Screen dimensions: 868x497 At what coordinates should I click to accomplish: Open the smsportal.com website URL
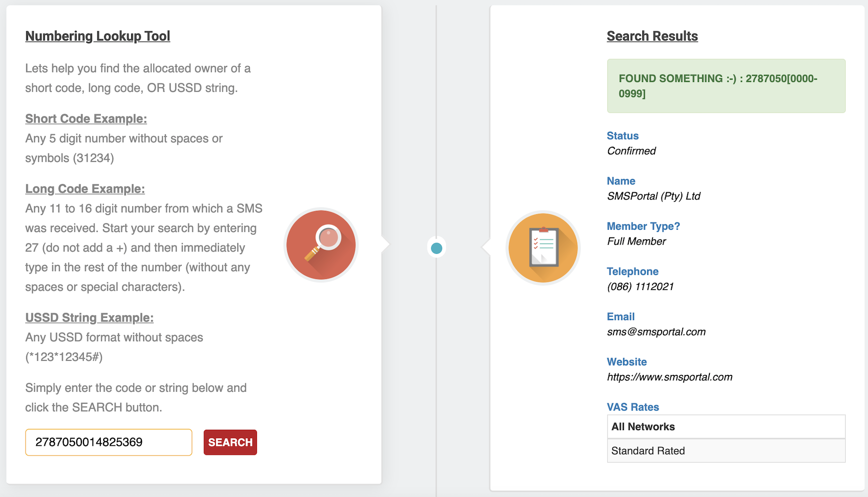[x=669, y=377]
